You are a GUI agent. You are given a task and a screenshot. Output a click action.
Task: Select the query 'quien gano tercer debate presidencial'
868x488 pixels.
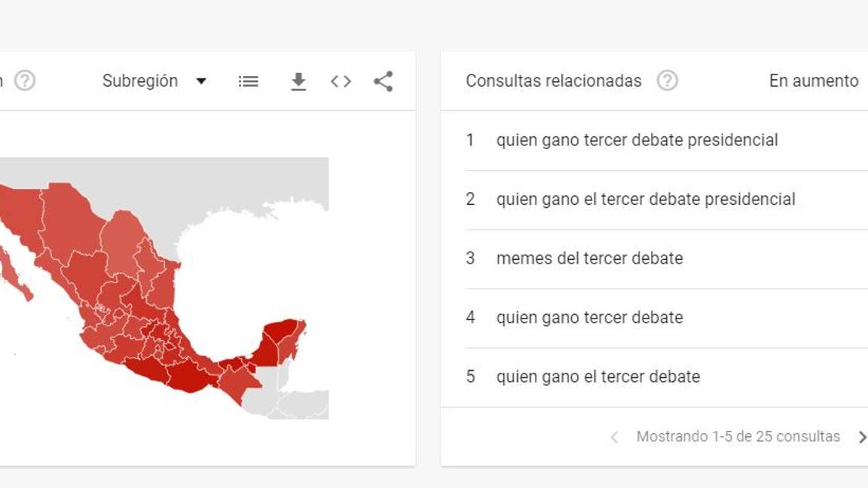click(x=637, y=140)
